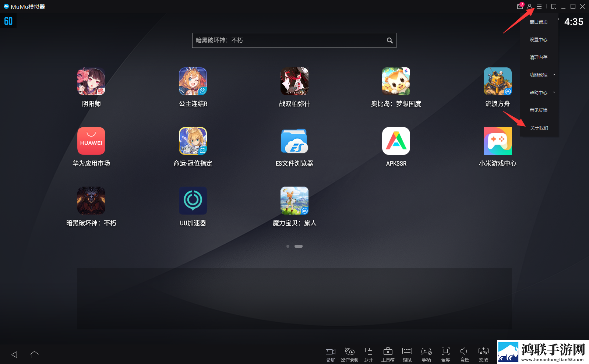Open 流浪方舟 game icon
The image size is (589, 364).
pos(498,81)
